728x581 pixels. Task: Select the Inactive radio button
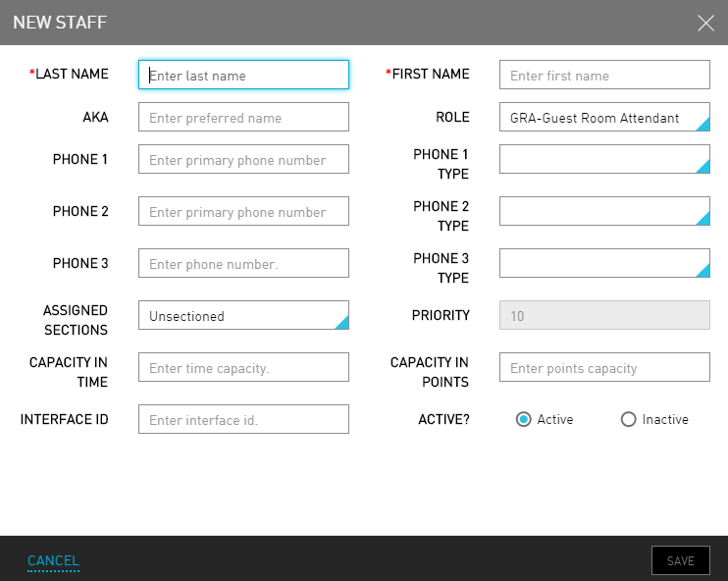[628, 419]
